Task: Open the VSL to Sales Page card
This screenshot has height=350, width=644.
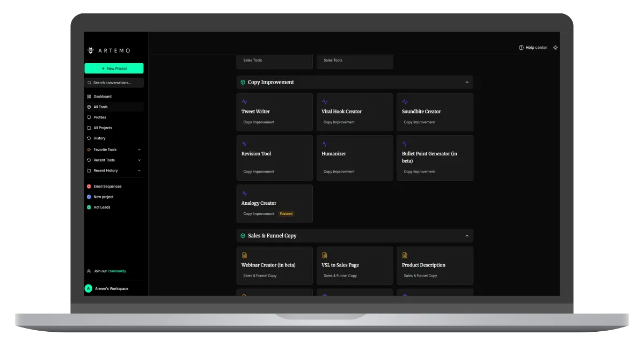Action: pyautogui.click(x=355, y=265)
